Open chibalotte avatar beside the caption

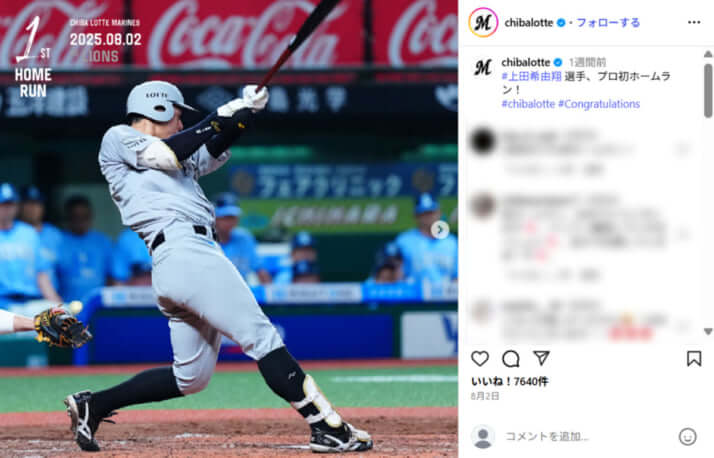tap(483, 68)
